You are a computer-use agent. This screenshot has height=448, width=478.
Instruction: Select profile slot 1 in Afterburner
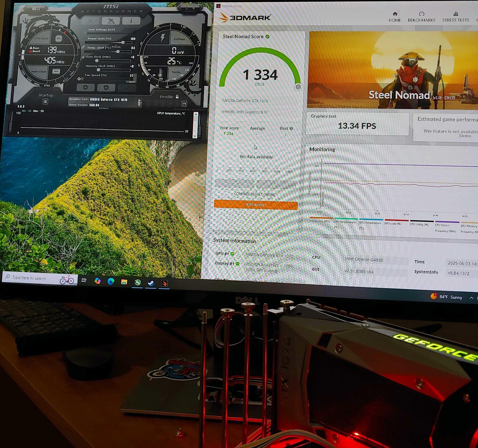click(x=148, y=103)
